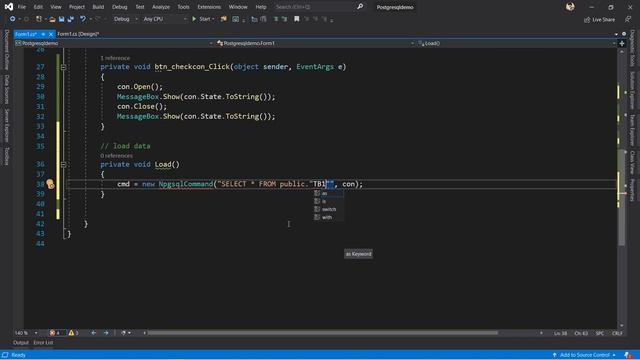Click the vertical scrollbar thumb of editor
This screenshot has height=360, width=640.
click(x=622, y=198)
